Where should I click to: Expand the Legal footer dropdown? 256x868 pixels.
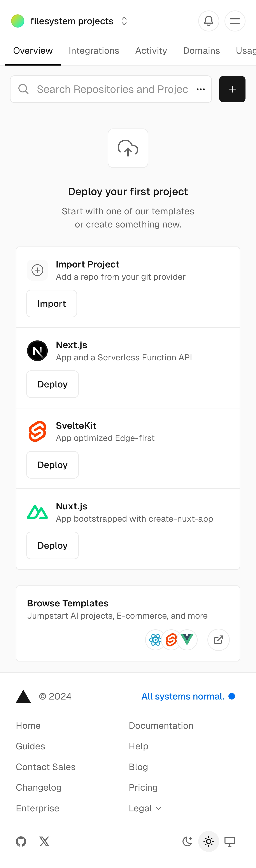pos(145,808)
